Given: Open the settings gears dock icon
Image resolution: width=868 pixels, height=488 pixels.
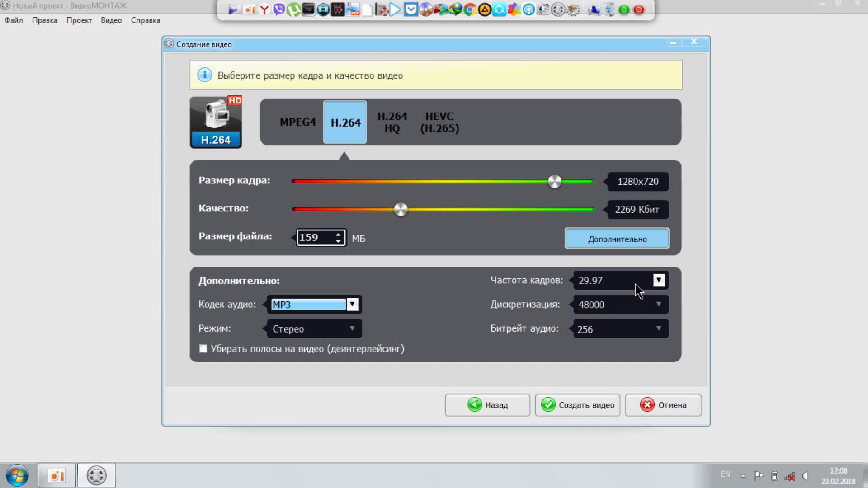Looking at the screenshot, I should point(573,9).
